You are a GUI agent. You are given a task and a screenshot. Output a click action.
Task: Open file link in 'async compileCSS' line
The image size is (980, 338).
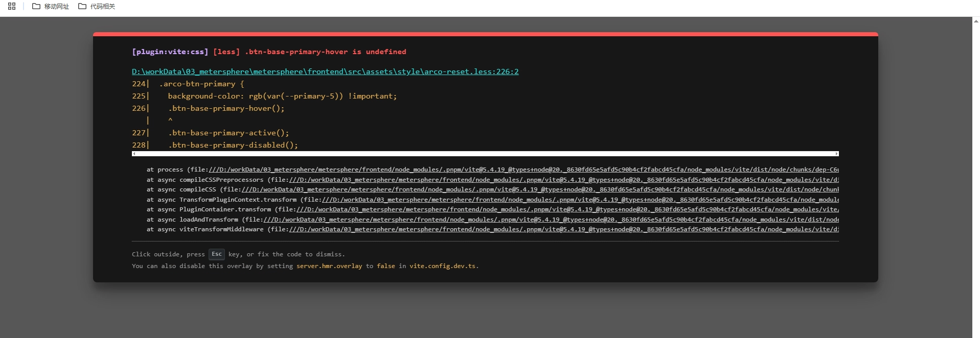tap(540, 189)
